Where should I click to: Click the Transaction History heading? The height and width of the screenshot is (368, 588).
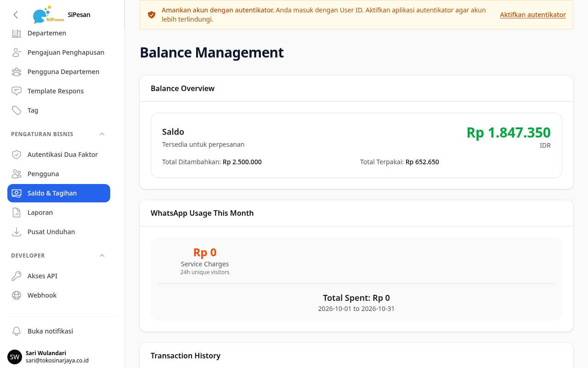point(186,356)
